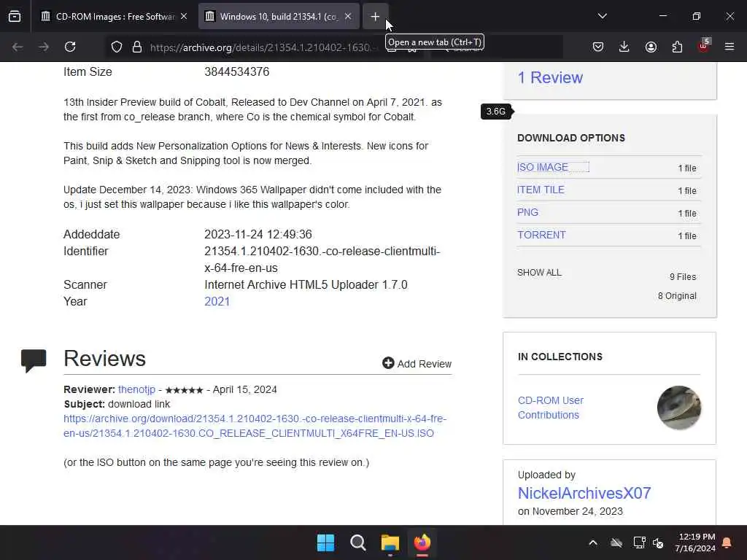The width and height of the screenshot is (747, 560).
Task: Open the Firefox account menu
Action: 651,47
